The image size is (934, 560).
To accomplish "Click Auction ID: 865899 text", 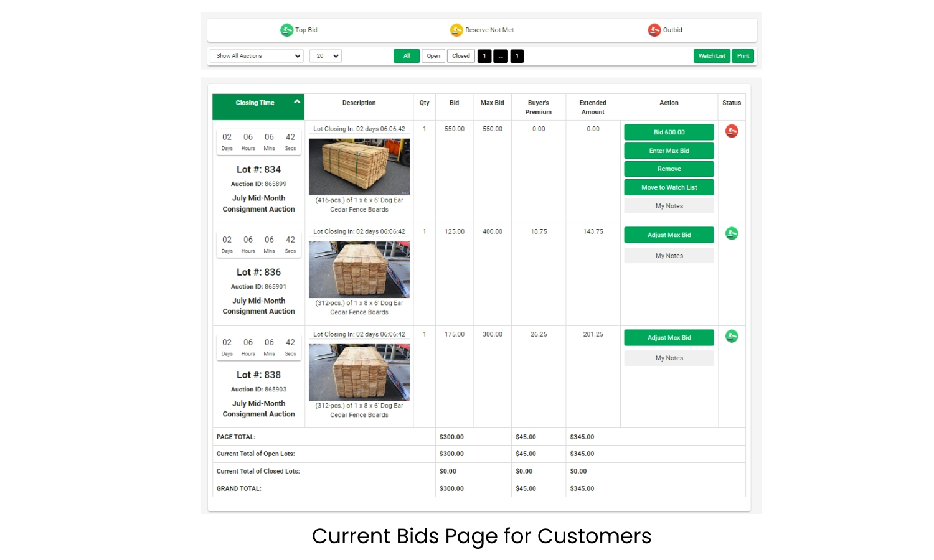I will point(258,184).
